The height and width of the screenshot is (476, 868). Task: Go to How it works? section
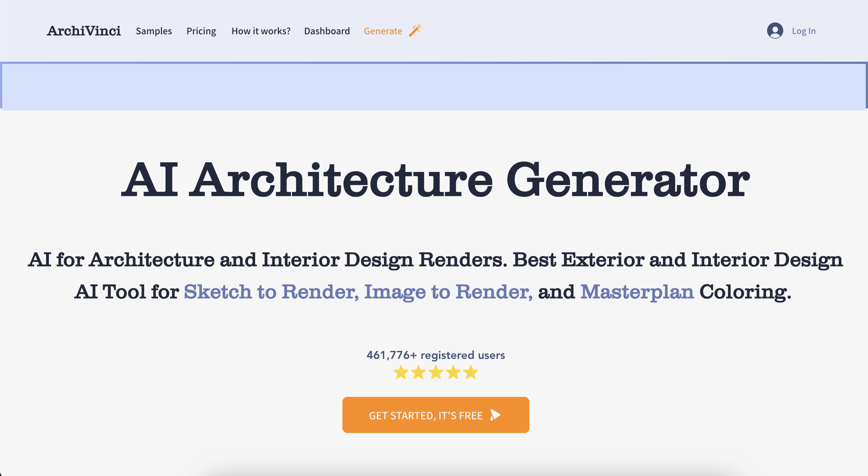pyautogui.click(x=260, y=31)
